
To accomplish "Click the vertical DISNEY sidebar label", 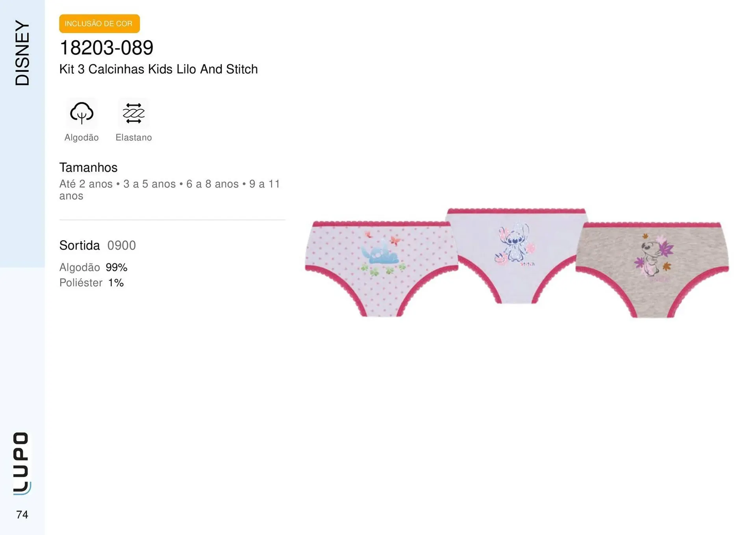I will 22,53.
